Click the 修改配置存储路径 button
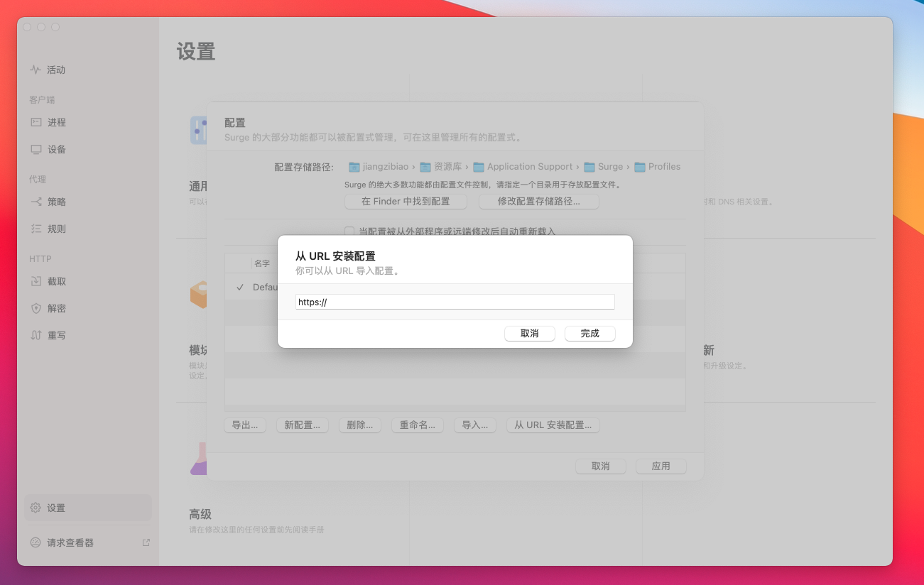Image resolution: width=924 pixels, height=585 pixels. [538, 202]
